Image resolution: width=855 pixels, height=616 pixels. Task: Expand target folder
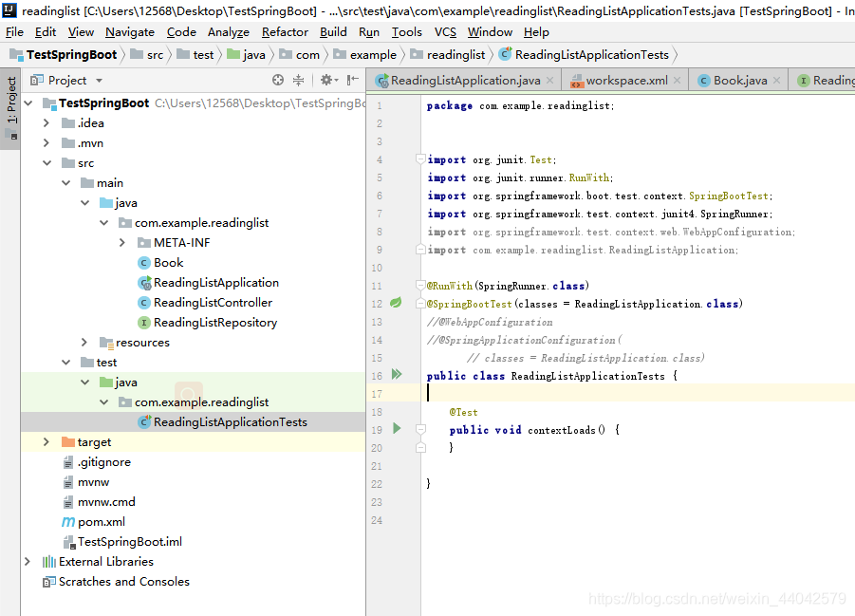46,442
